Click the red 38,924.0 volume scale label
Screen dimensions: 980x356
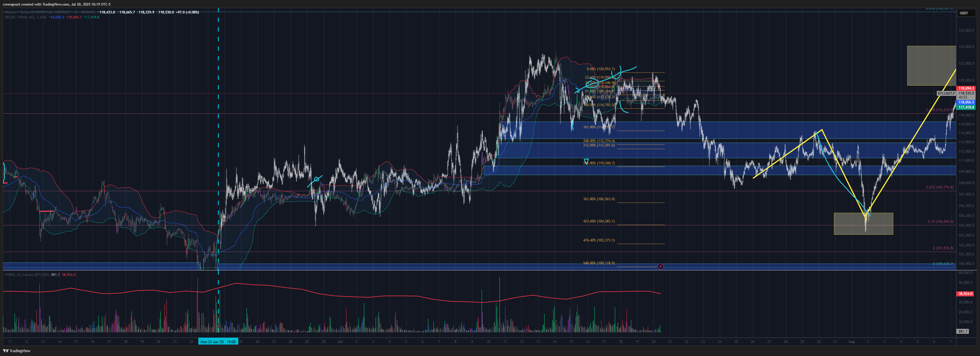click(x=966, y=293)
